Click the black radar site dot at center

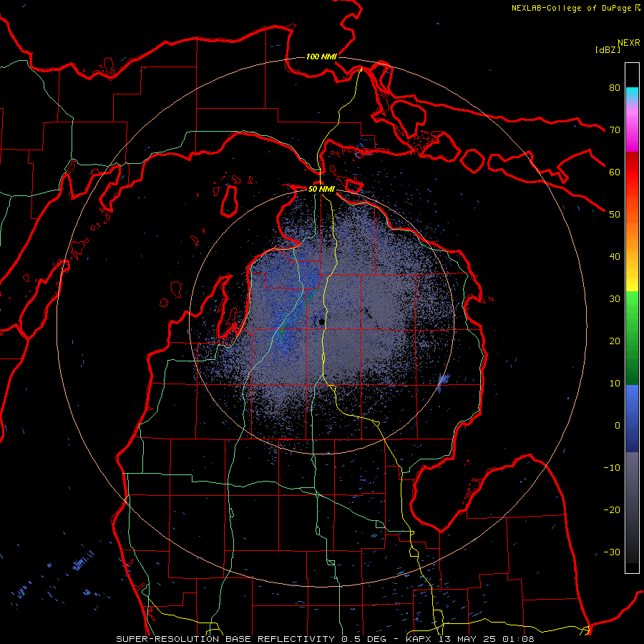321,322
